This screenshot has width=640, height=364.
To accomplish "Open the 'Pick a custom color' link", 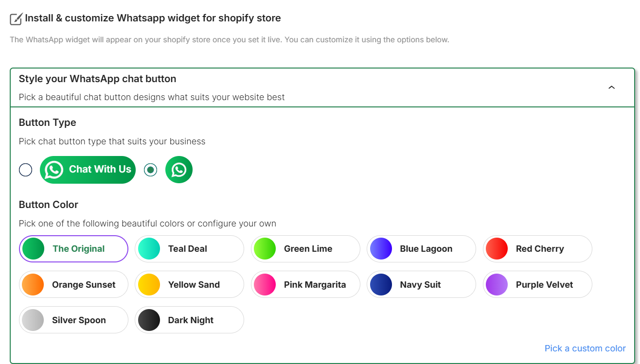I will (x=585, y=348).
